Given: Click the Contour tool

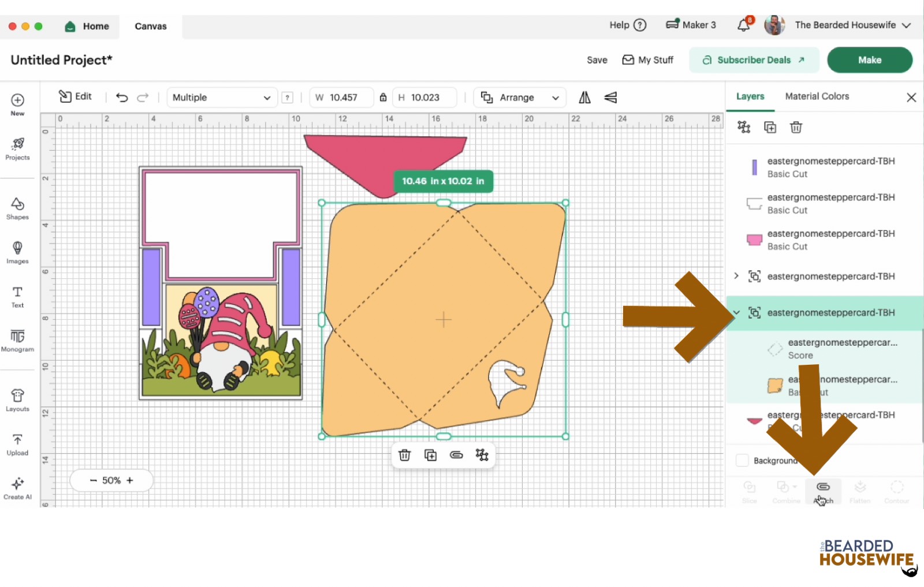Looking at the screenshot, I should (897, 492).
